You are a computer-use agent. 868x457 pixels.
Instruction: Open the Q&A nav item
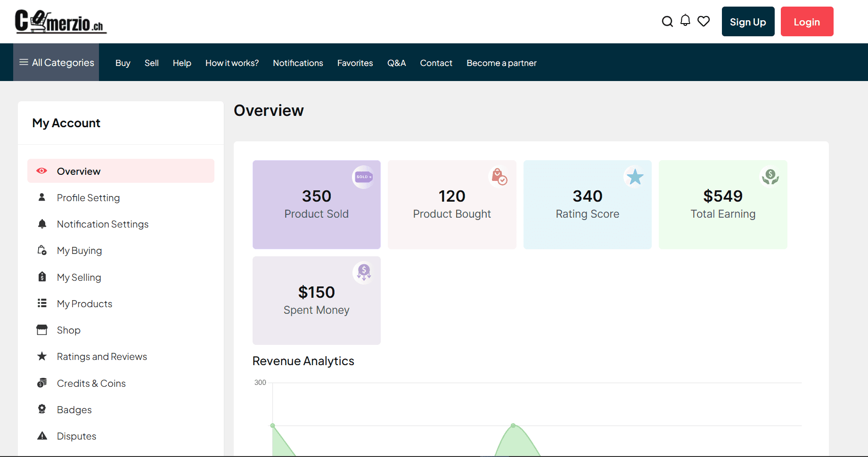pyautogui.click(x=396, y=63)
